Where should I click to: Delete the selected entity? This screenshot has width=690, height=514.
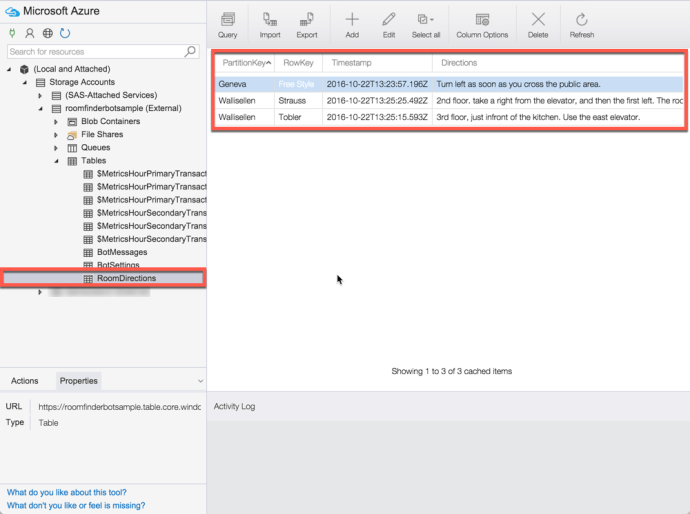tap(538, 25)
